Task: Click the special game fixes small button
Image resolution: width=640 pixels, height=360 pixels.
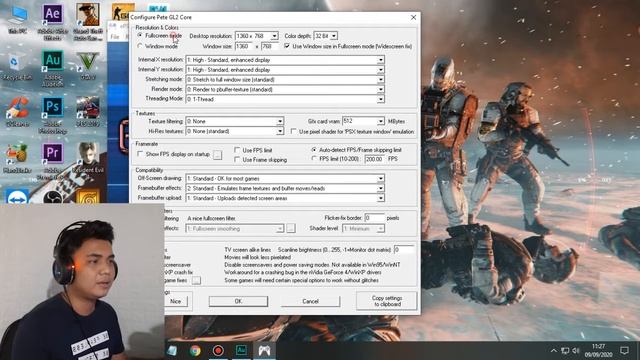Action: 196,280
